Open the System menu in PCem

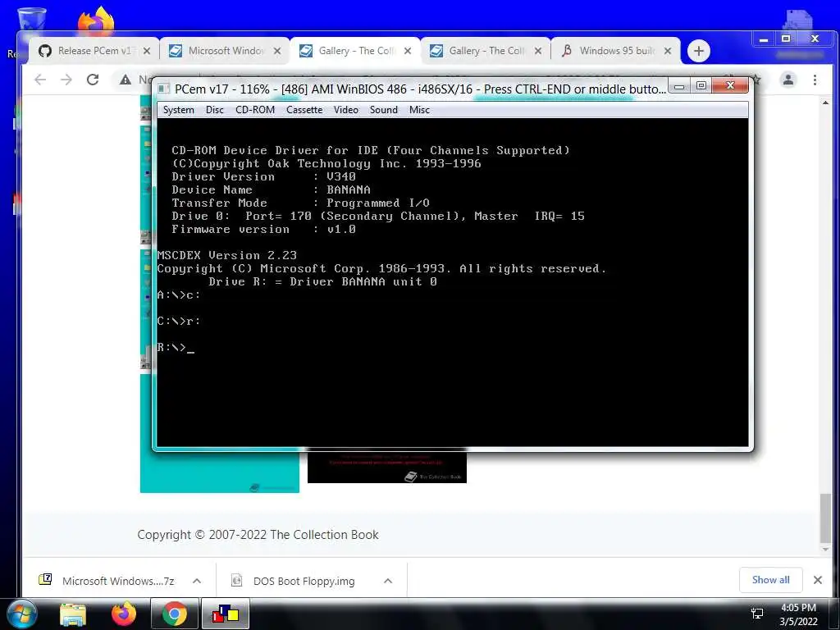pos(178,110)
